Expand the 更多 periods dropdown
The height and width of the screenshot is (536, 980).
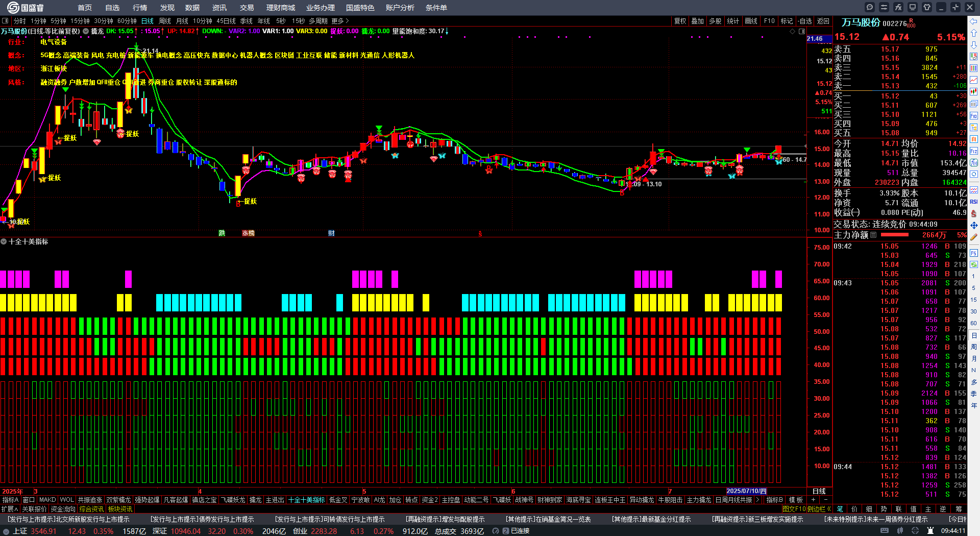click(x=340, y=21)
